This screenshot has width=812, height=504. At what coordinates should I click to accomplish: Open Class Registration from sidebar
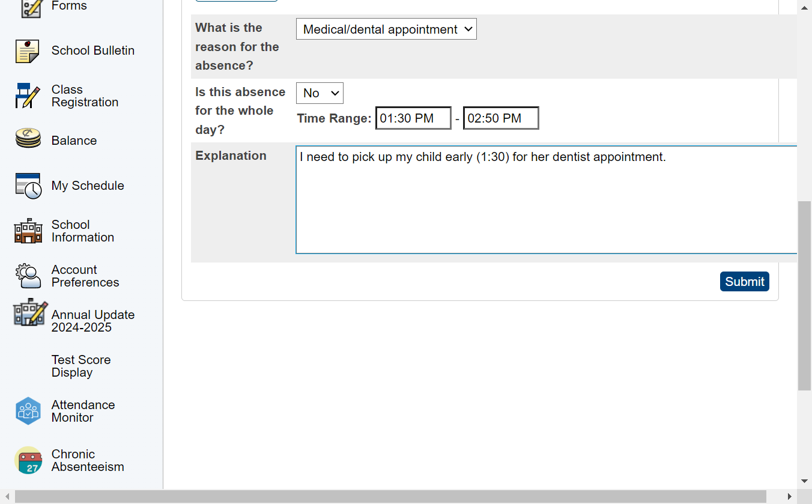click(85, 96)
